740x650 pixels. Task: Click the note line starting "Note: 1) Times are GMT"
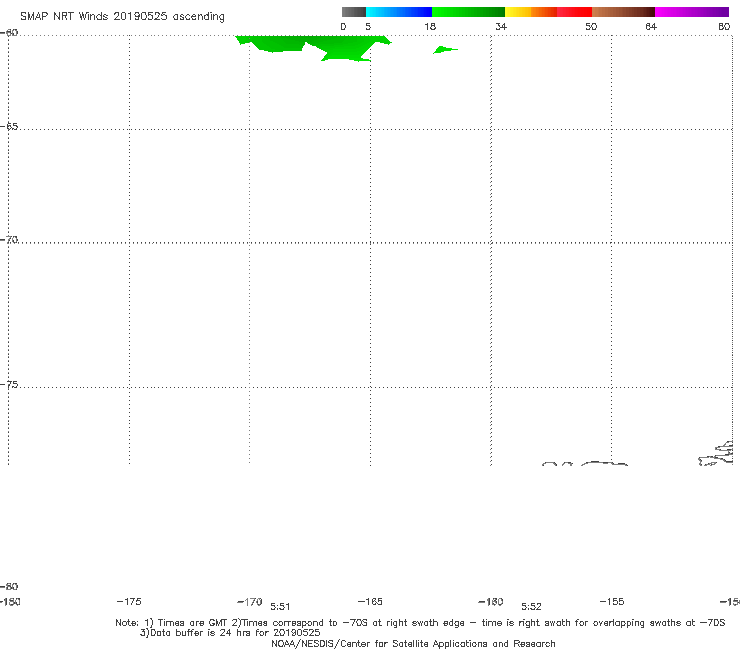pos(420,623)
